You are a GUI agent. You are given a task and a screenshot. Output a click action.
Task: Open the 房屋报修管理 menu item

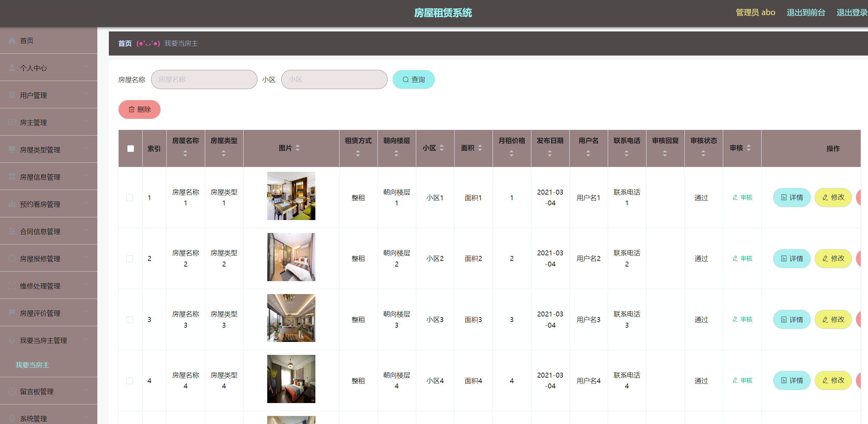pyautogui.click(x=40, y=259)
